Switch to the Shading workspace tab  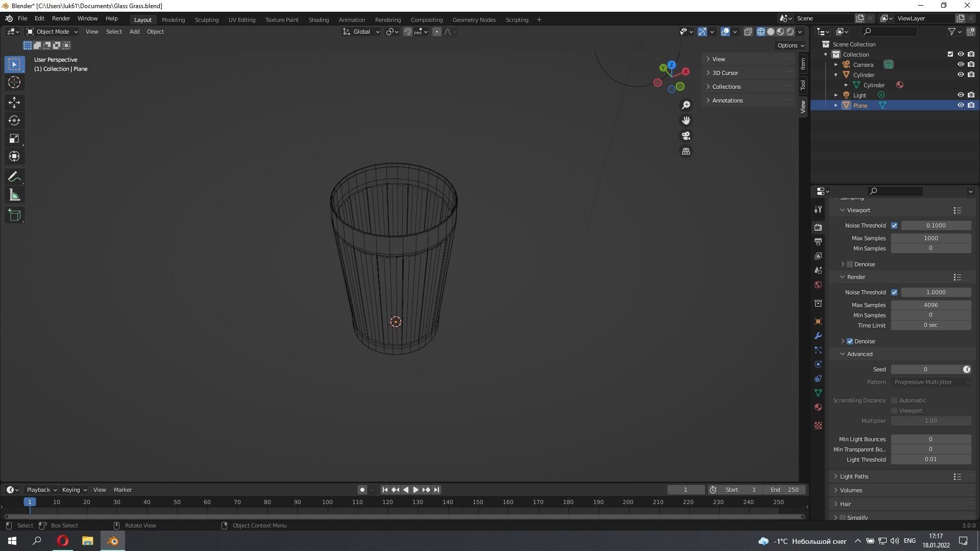(x=318, y=20)
